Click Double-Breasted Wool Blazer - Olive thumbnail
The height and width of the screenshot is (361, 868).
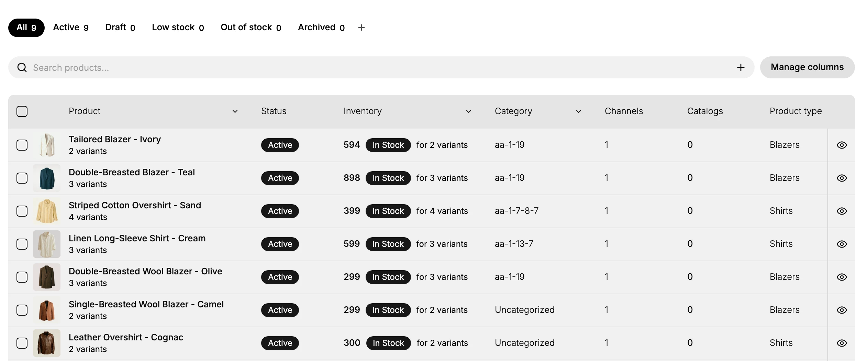pyautogui.click(x=47, y=277)
